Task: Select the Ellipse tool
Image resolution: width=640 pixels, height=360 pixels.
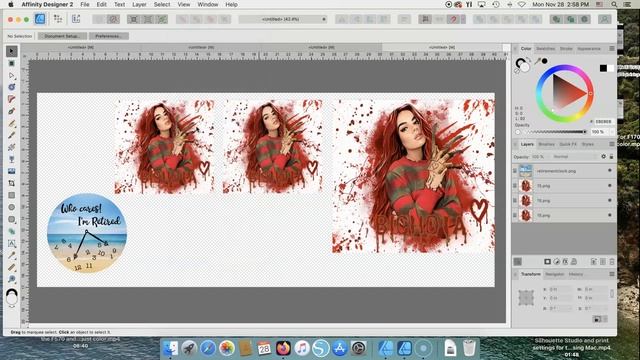Action: pos(11,207)
